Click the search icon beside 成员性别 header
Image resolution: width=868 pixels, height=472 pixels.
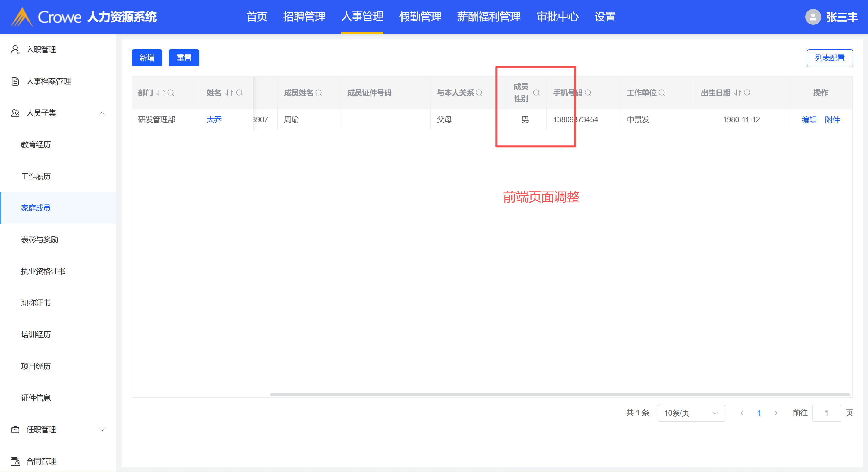pos(536,93)
